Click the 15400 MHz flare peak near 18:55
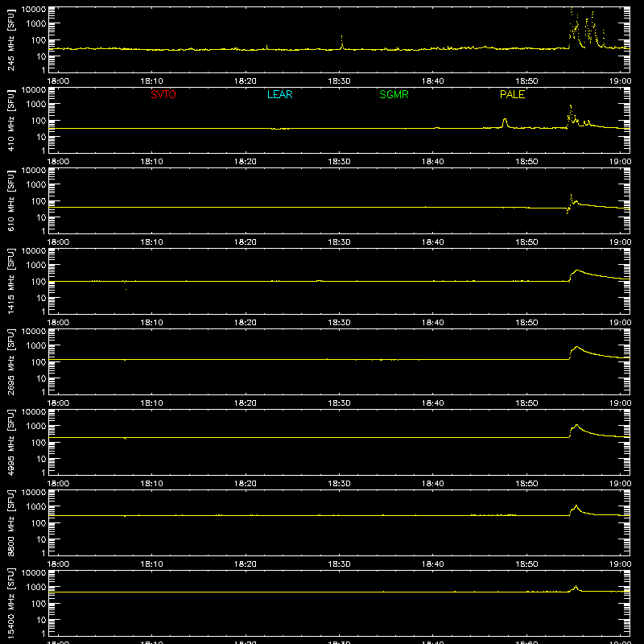This screenshot has width=644, height=644. coord(576,587)
